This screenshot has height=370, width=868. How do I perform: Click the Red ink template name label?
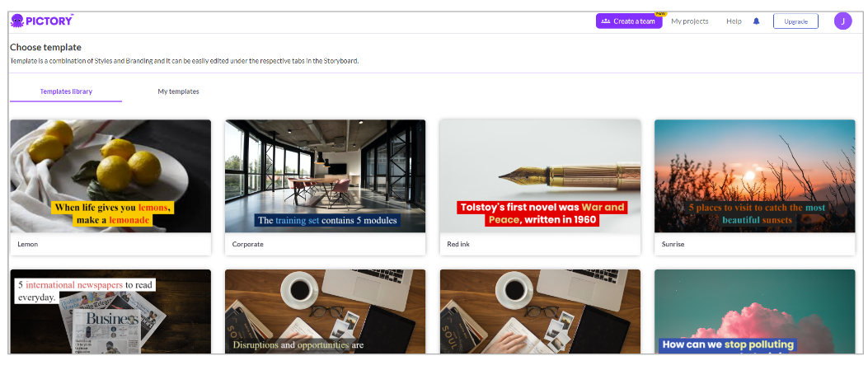coord(458,244)
